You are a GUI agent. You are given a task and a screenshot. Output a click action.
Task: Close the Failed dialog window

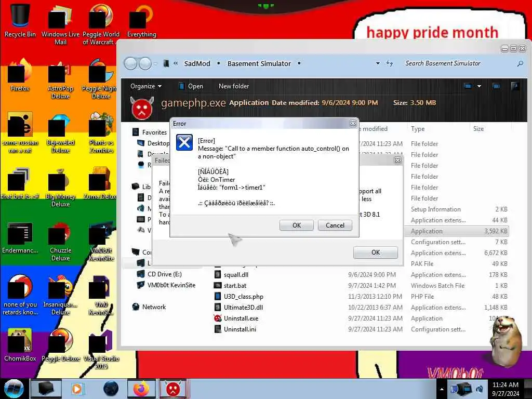click(397, 160)
